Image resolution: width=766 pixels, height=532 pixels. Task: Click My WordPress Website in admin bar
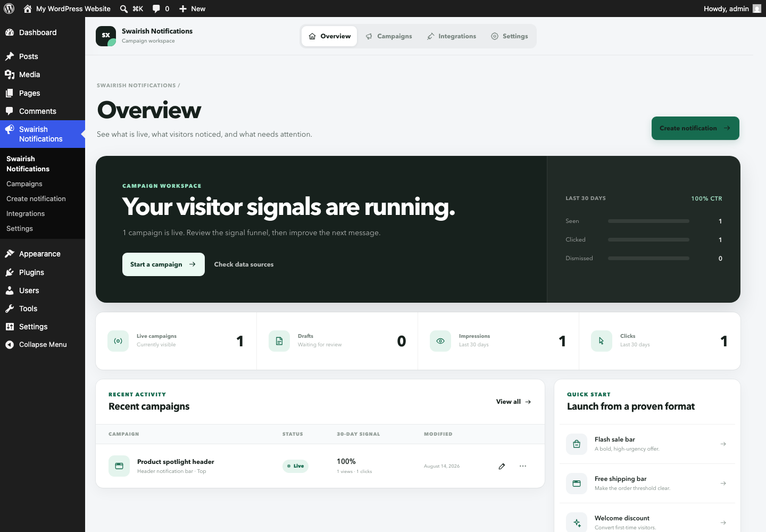[x=67, y=9]
